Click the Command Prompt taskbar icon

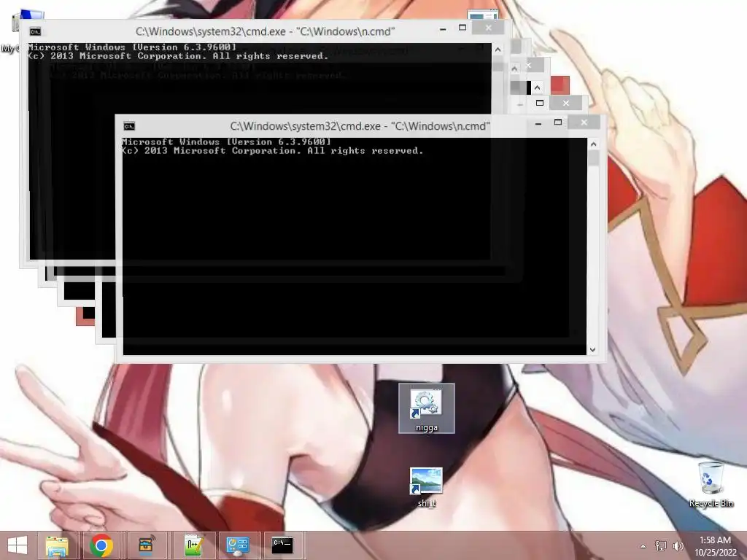282,545
